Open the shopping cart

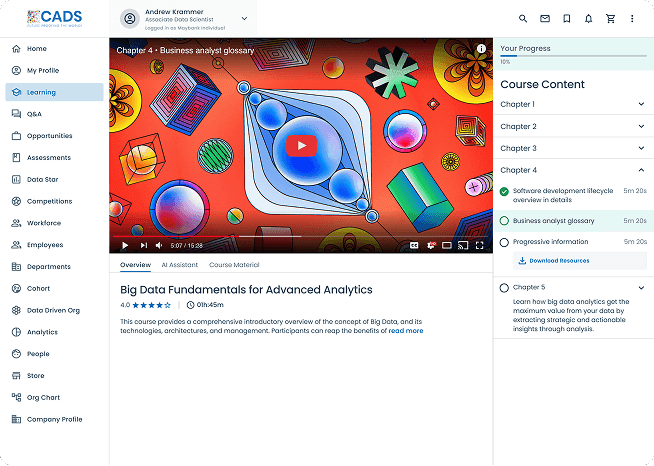[610, 18]
